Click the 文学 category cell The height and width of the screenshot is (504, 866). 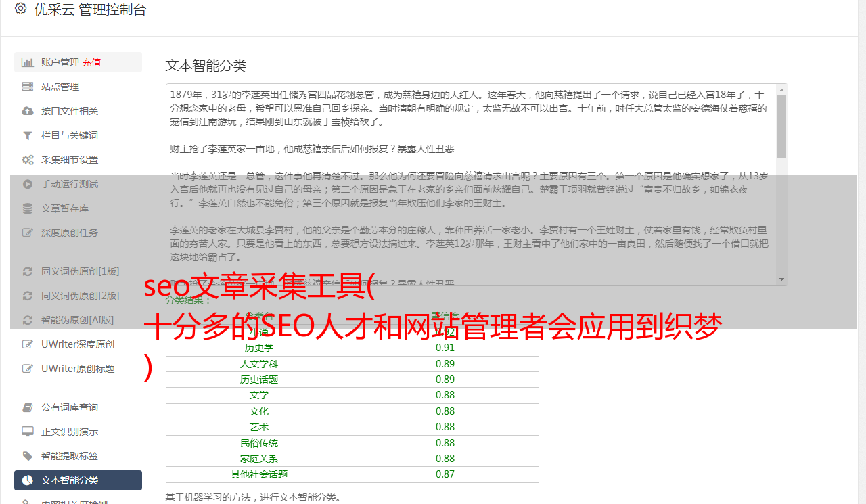(x=259, y=395)
